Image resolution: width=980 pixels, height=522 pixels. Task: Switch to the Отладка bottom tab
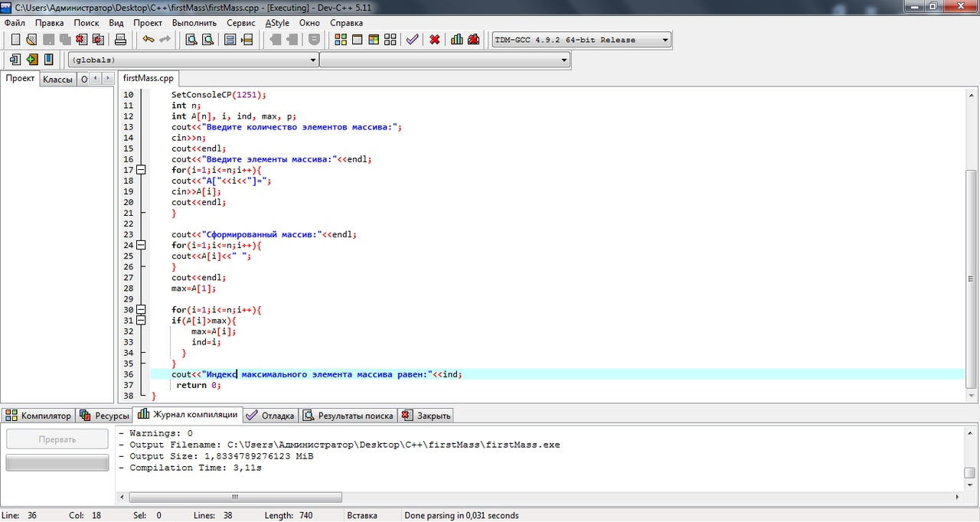pyautogui.click(x=271, y=416)
